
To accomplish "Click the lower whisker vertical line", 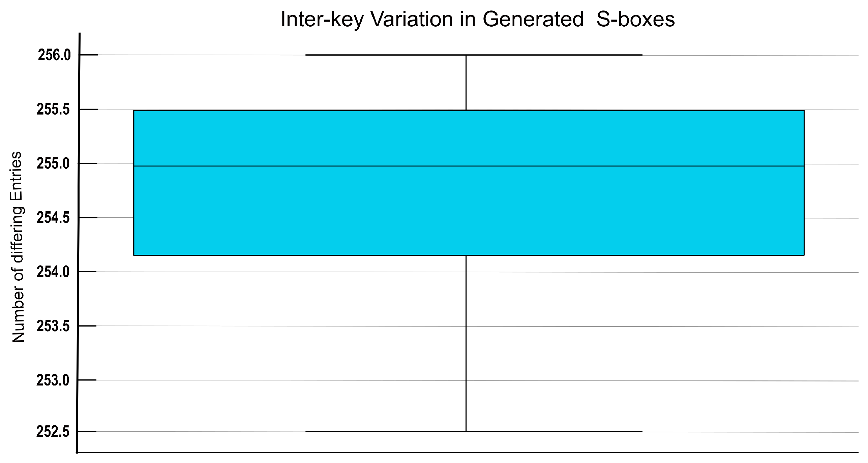I will [x=466, y=343].
